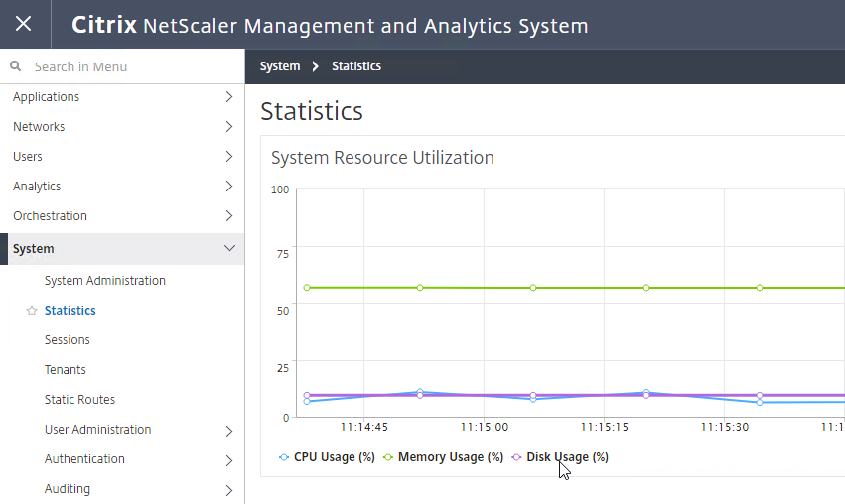Click the Memory Usage legend marker icon
Screen dimensions: 845x504
(x=388, y=457)
